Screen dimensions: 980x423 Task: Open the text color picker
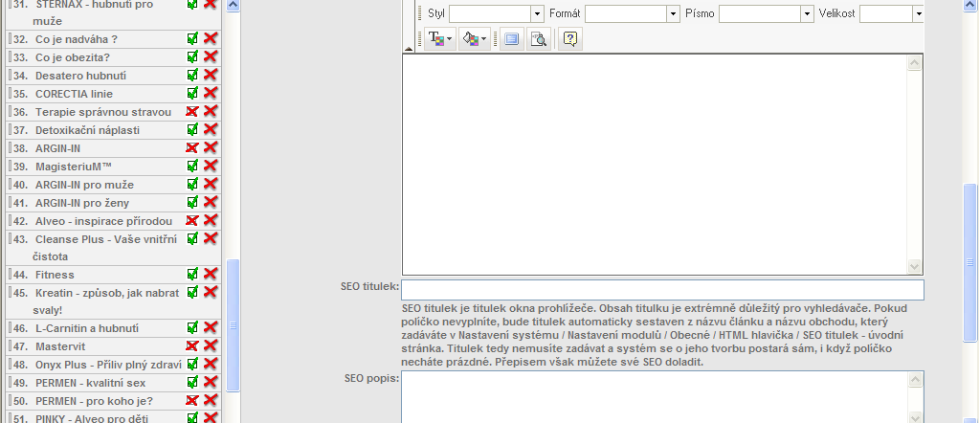(x=440, y=38)
